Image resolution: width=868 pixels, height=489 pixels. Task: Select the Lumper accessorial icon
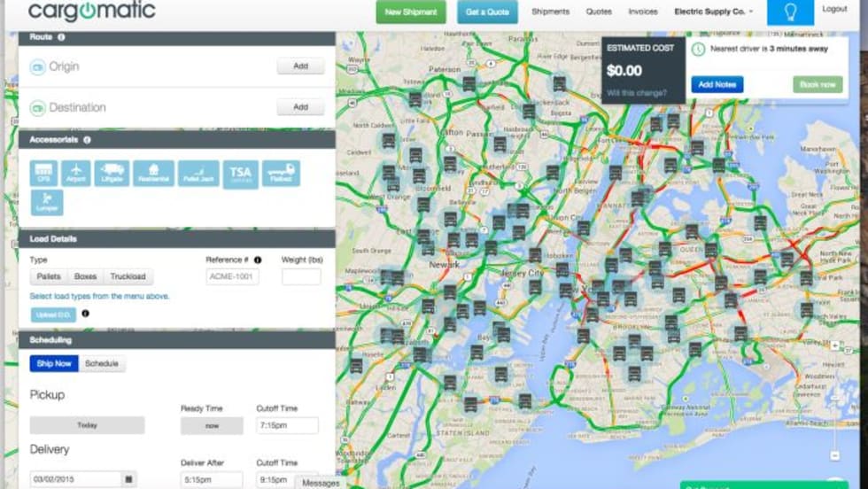point(46,202)
